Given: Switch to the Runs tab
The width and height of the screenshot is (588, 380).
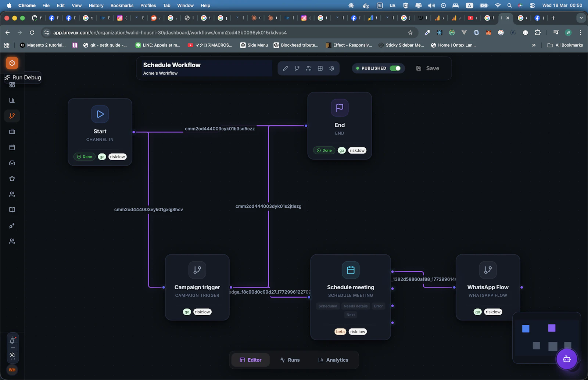Looking at the screenshot, I should pyautogui.click(x=290, y=360).
